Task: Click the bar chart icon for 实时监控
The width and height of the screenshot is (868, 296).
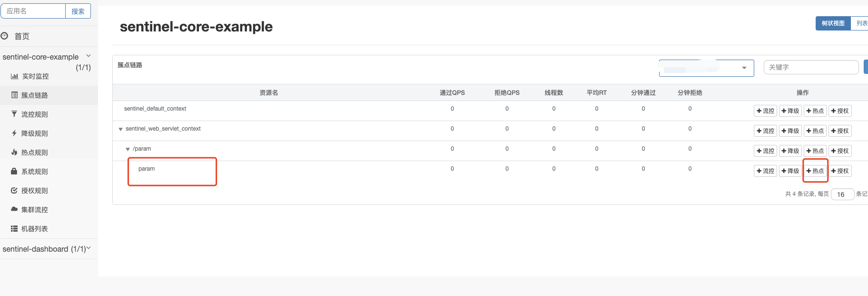Action: (14, 76)
